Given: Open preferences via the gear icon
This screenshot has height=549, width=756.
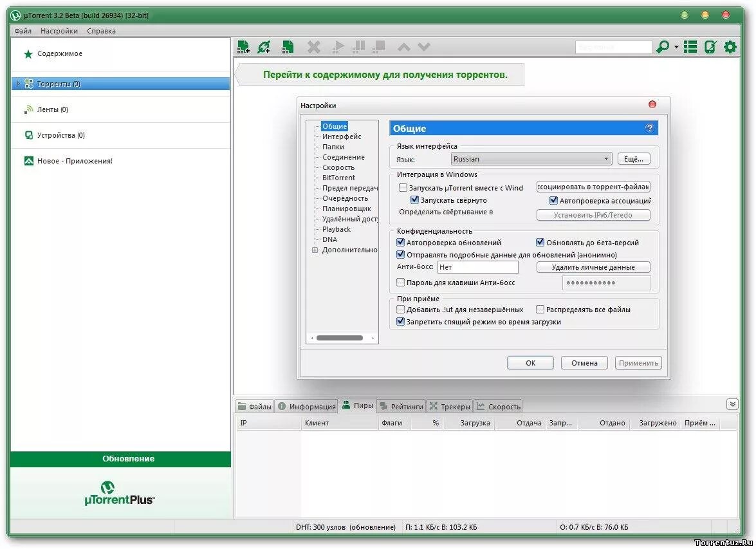Looking at the screenshot, I should tap(730, 47).
